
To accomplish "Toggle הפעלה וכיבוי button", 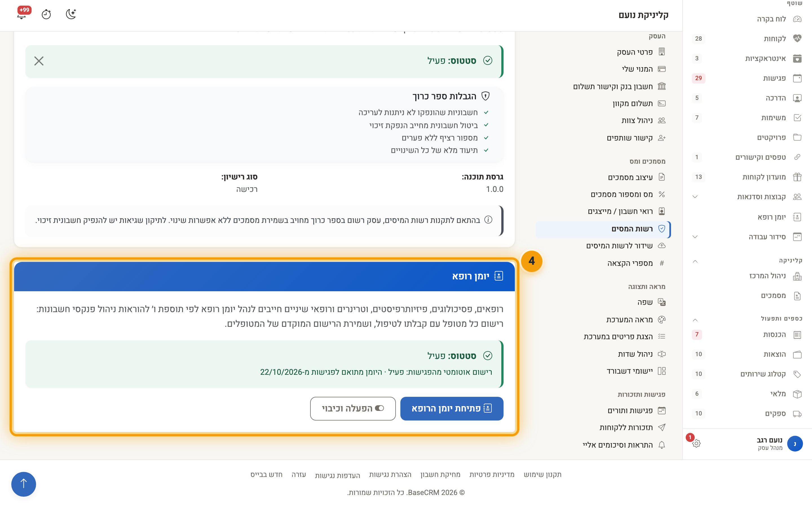I will 353,409.
